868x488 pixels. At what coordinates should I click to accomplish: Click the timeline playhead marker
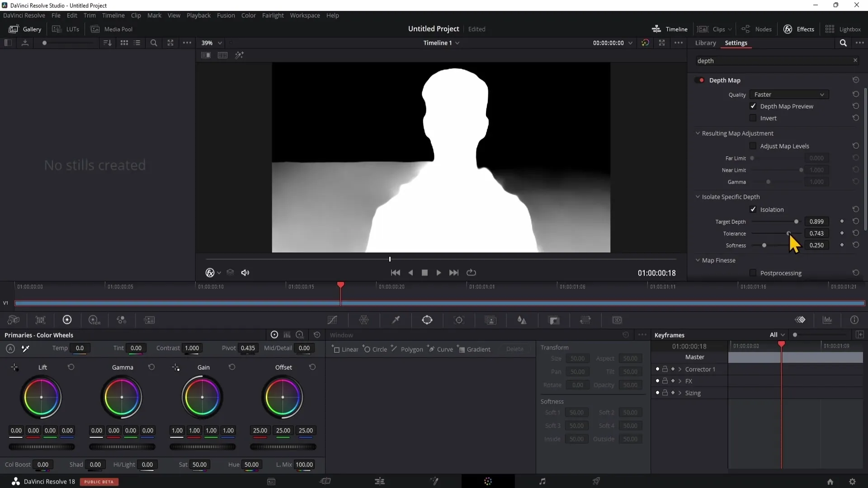coord(341,285)
